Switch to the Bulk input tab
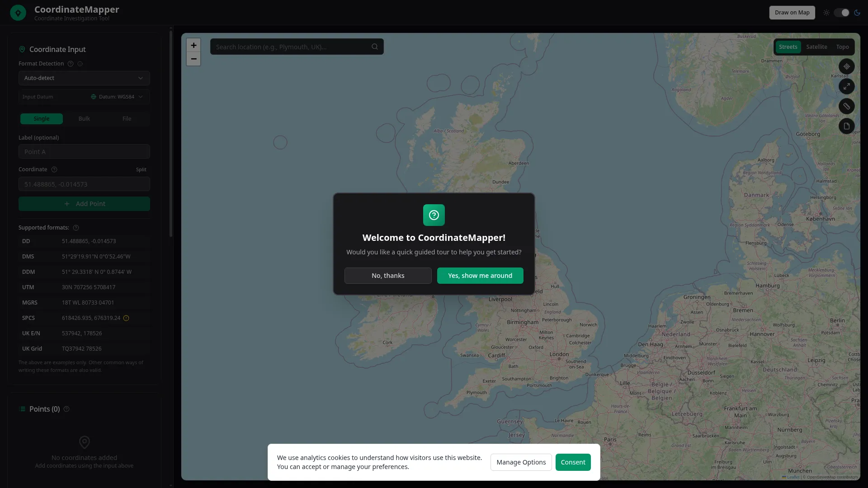Image resolution: width=868 pixels, height=488 pixels. click(84, 119)
